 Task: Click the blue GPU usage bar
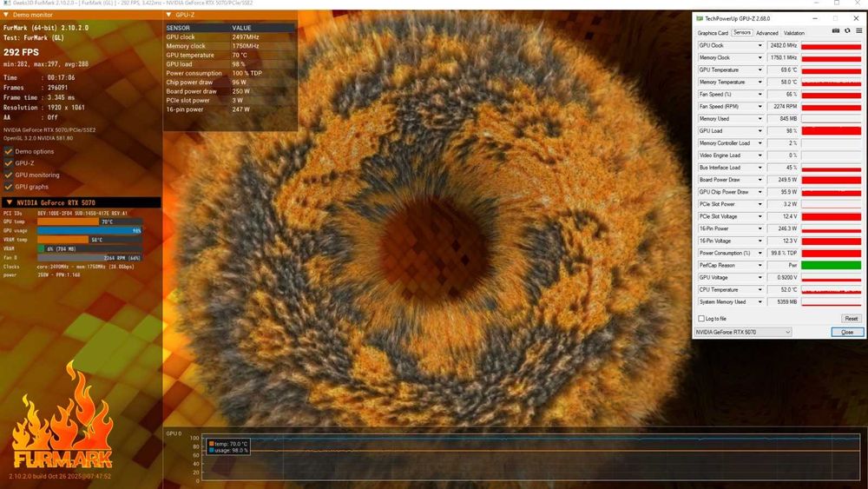coord(89,230)
